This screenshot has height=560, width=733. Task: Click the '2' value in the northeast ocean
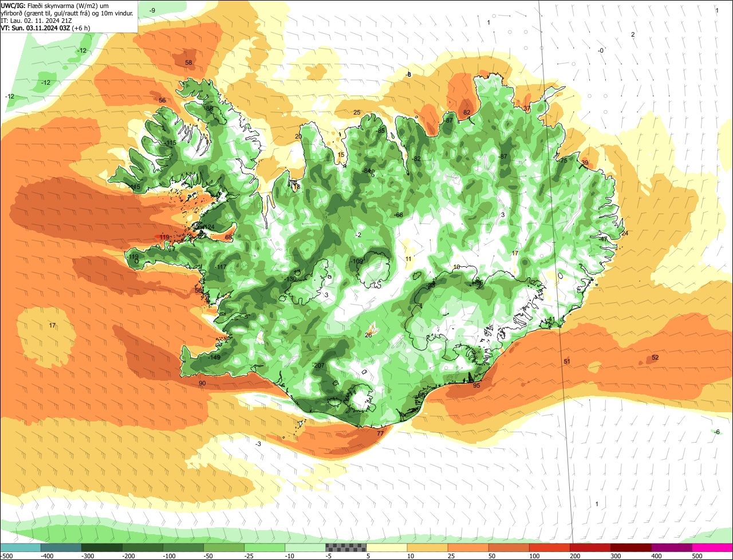point(633,34)
